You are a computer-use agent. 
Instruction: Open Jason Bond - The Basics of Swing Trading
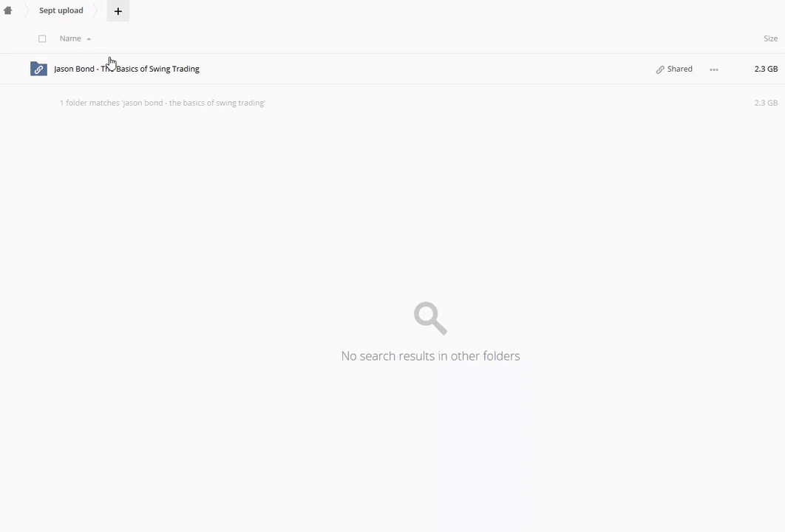coord(126,69)
